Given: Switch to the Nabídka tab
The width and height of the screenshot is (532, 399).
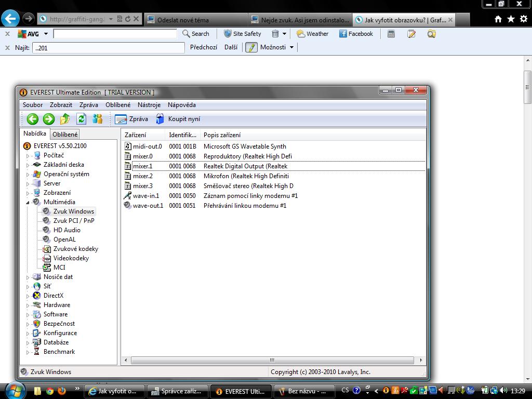Looking at the screenshot, I should point(35,134).
